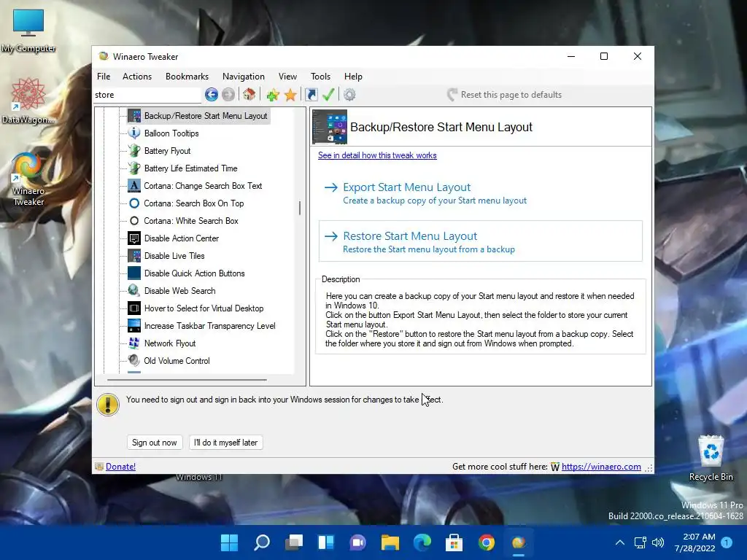Viewport: 747px width, 560px height.
Task: Click the Balloon Tooltips icon in tree
Action: pos(134,133)
